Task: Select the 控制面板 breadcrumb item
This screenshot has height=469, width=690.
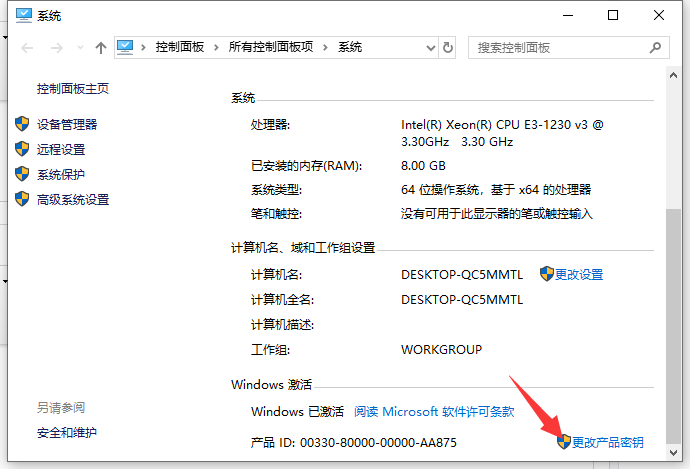Action: point(182,47)
